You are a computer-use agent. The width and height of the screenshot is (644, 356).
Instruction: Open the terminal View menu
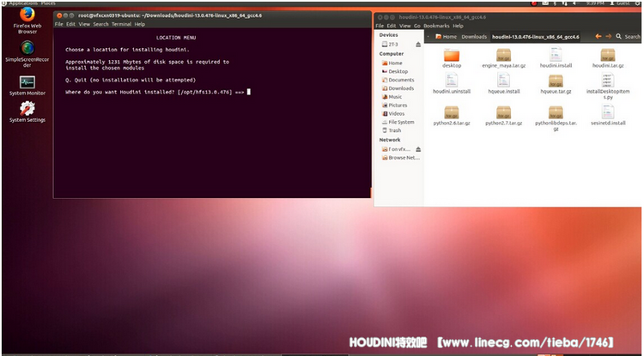tap(84, 24)
